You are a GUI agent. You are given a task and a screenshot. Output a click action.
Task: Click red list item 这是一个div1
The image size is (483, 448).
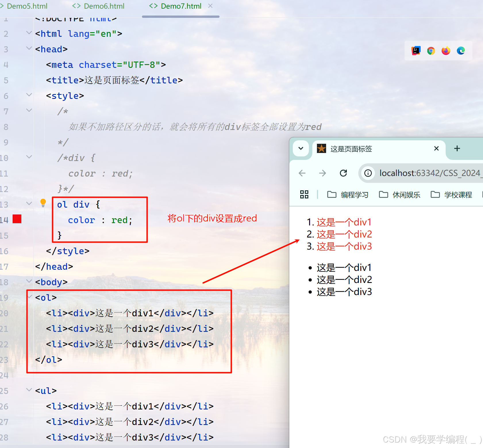tap(344, 222)
